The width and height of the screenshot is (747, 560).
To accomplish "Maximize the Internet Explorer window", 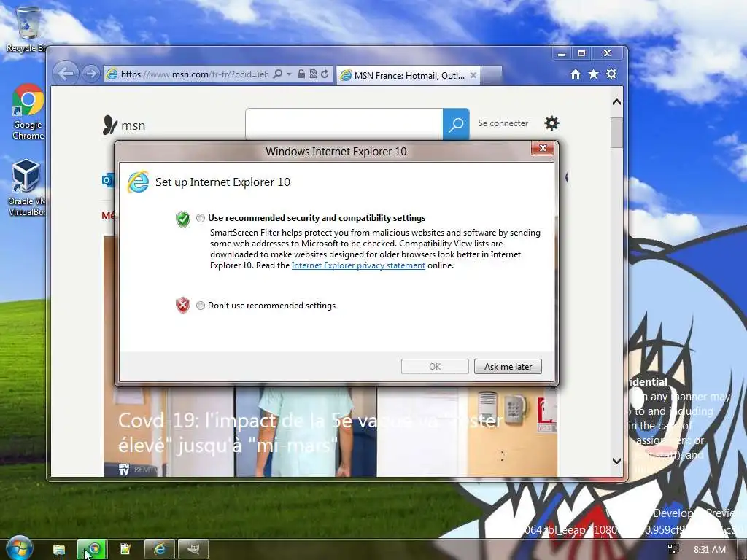I will pyautogui.click(x=581, y=53).
